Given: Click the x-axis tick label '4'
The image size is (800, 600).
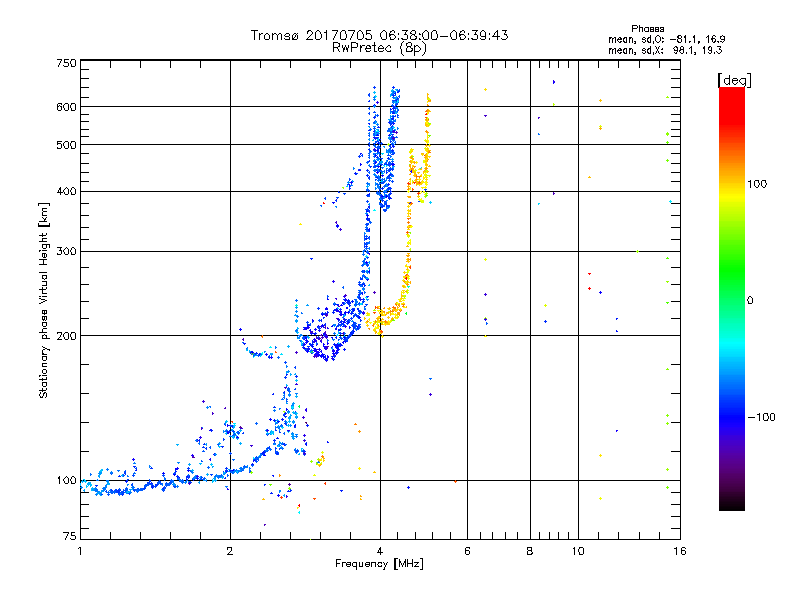Looking at the screenshot, I should (x=380, y=551).
